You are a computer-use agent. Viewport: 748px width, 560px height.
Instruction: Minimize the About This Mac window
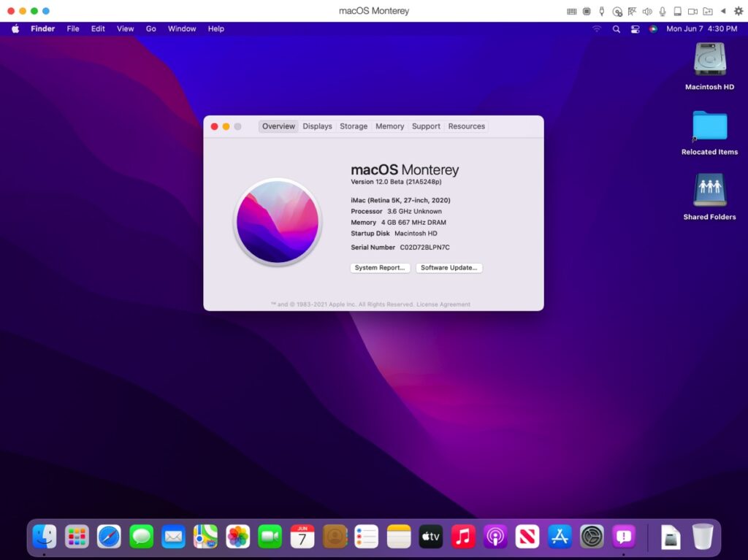(x=226, y=126)
